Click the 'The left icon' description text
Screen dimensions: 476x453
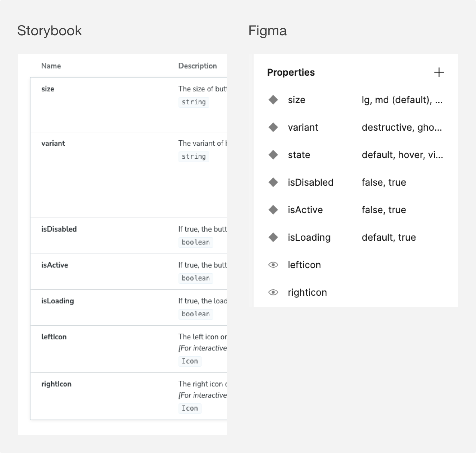tap(202, 337)
